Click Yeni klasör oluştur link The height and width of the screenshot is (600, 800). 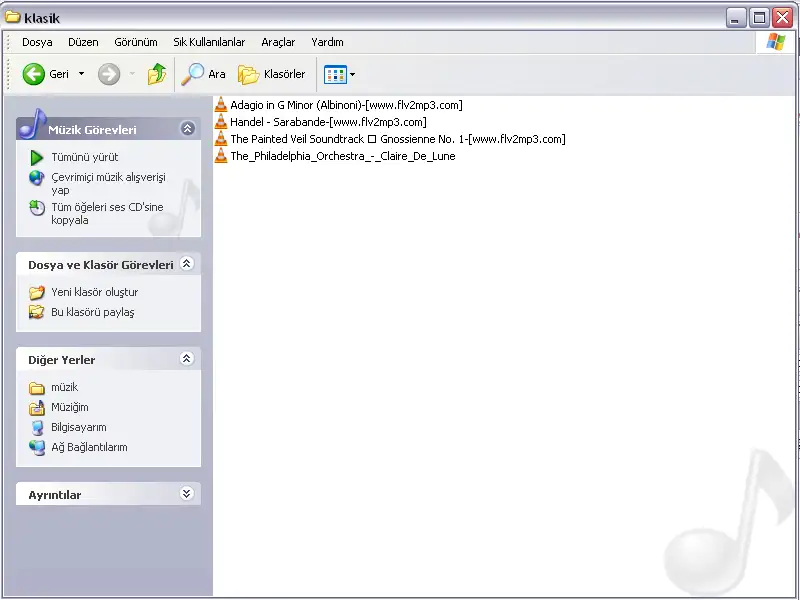tap(94, 292)
